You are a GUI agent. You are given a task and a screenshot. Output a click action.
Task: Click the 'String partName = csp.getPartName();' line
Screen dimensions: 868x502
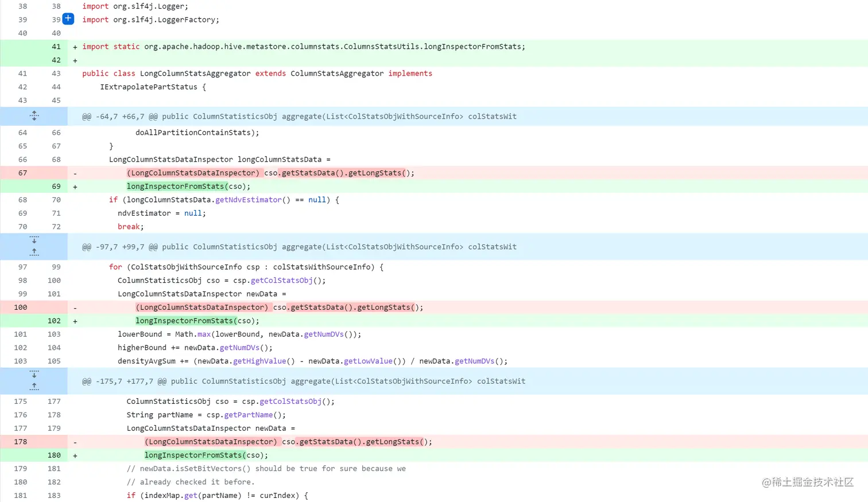(206, 415)
